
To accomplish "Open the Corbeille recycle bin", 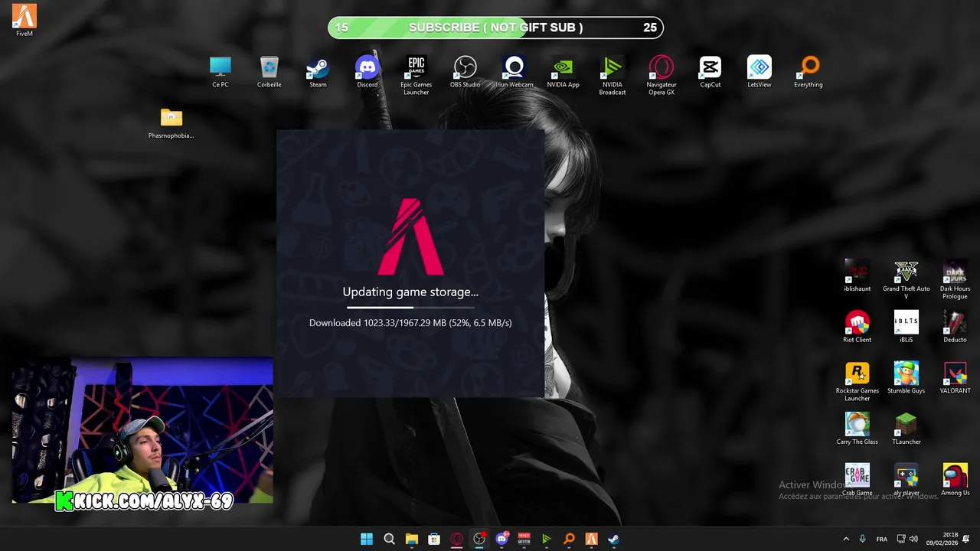I will coord(269,72).
